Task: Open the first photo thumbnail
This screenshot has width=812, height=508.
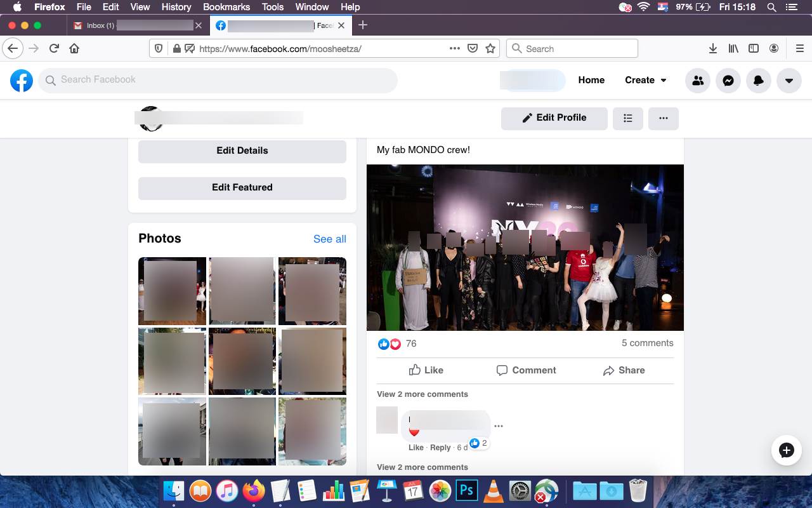Action: click(172, 291)
